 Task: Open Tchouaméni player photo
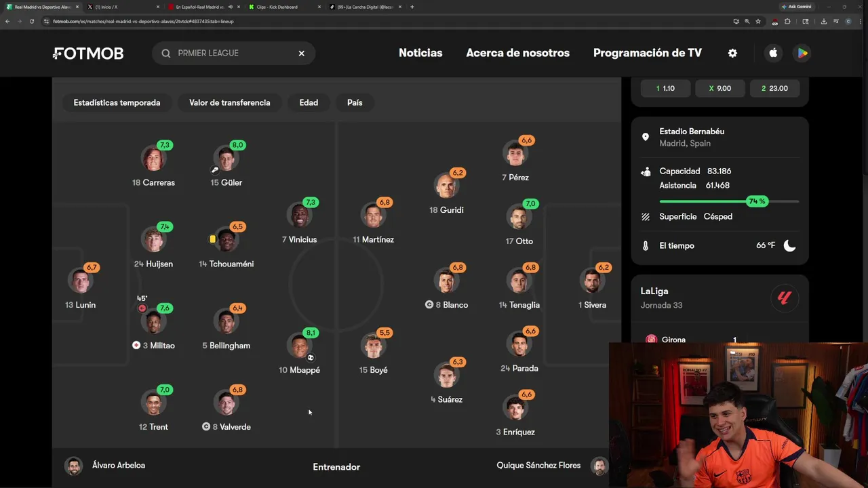226,239
